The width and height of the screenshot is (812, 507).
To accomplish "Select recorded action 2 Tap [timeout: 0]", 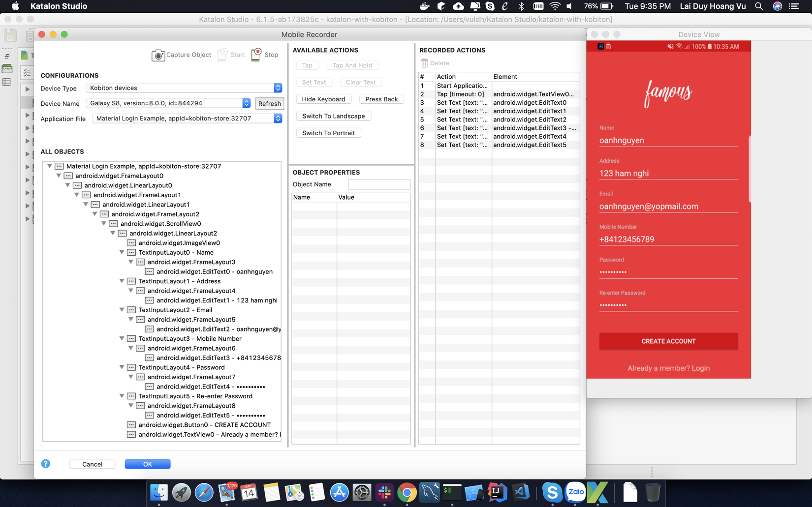I will (499, 94).
